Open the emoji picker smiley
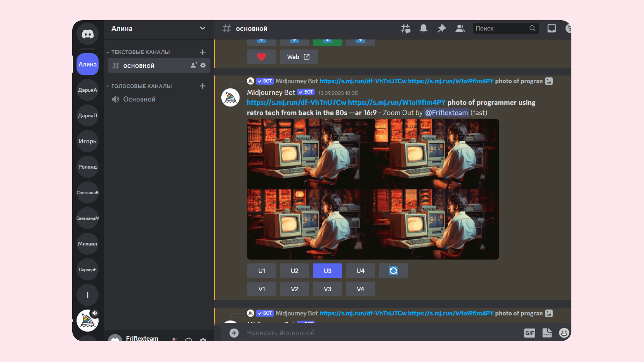The width and height of the screenshot is (644, 362). pyautogui.click(x=564, y=333)
